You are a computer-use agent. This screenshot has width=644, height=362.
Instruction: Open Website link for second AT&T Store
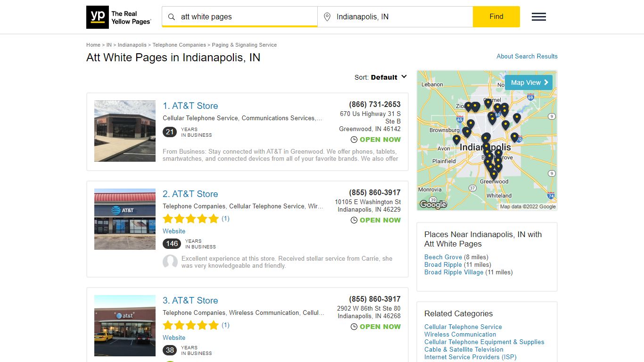click(174, 231)
